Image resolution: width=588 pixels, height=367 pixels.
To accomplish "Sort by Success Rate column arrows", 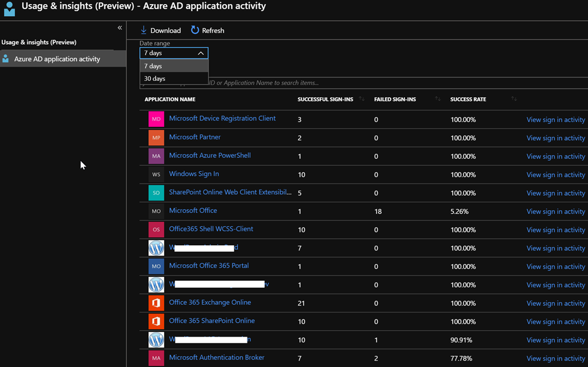I will [x=514, y=99].
